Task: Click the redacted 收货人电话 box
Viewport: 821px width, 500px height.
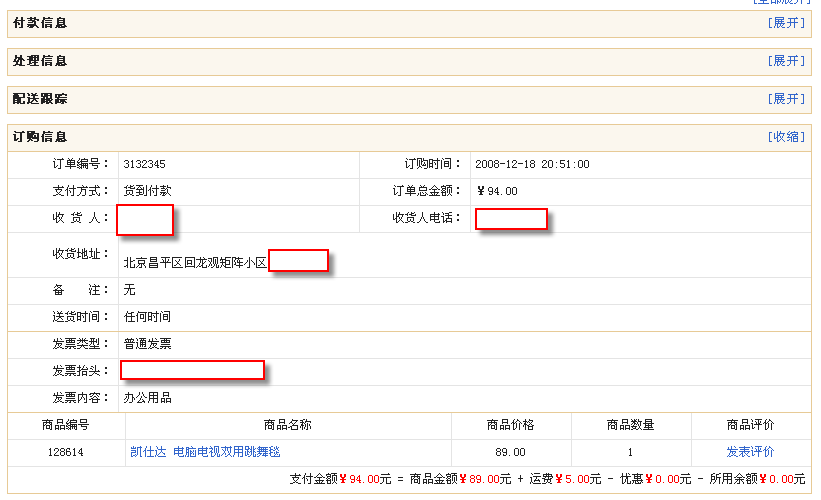Action: pyautogui.click(x=511, y=219)
